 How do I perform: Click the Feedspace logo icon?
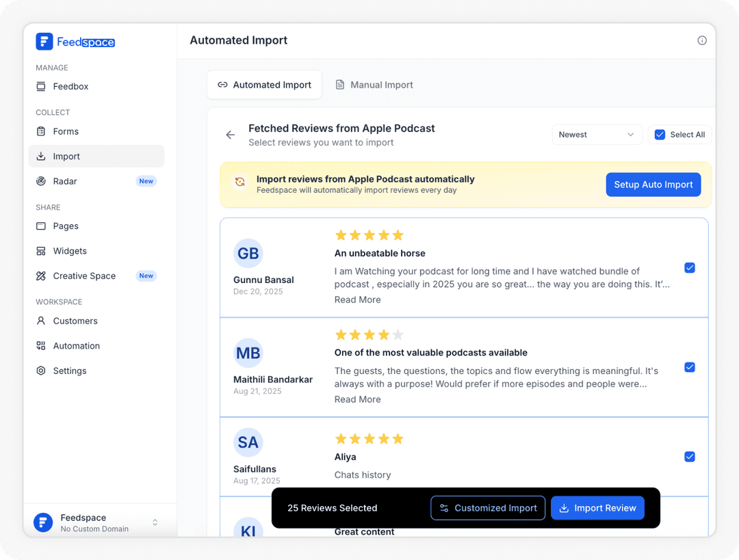point(44,42)
